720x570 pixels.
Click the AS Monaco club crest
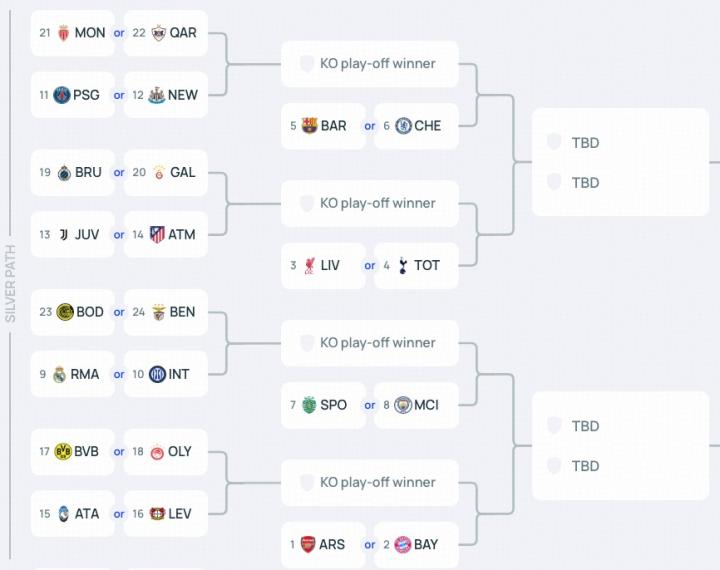tap(64, 33)
